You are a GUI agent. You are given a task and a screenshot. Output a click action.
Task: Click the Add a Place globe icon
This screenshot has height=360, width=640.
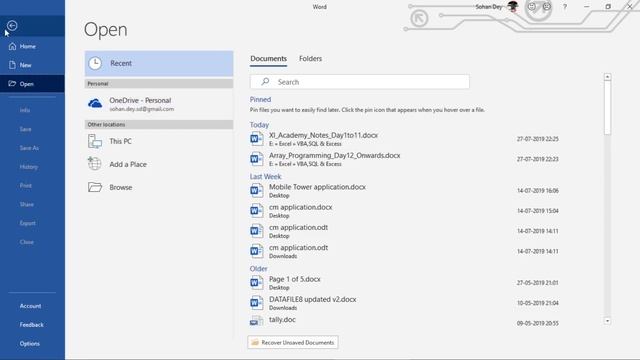coord(94,164)
